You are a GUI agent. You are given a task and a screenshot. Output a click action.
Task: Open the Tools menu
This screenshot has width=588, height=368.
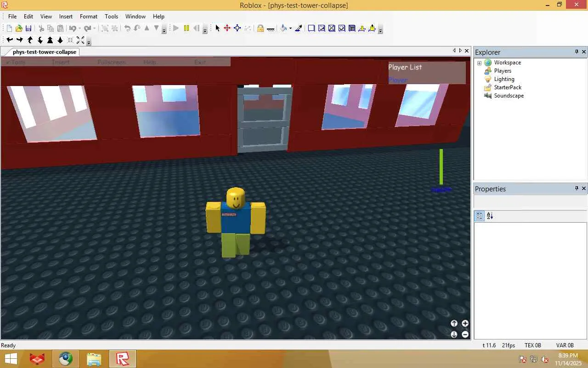[111, 17]
